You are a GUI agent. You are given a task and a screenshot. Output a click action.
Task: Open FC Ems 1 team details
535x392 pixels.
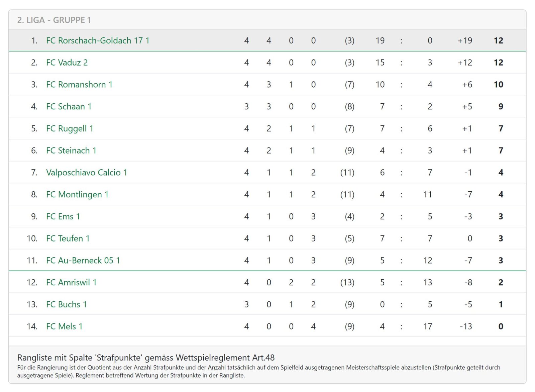click(63, 217)
